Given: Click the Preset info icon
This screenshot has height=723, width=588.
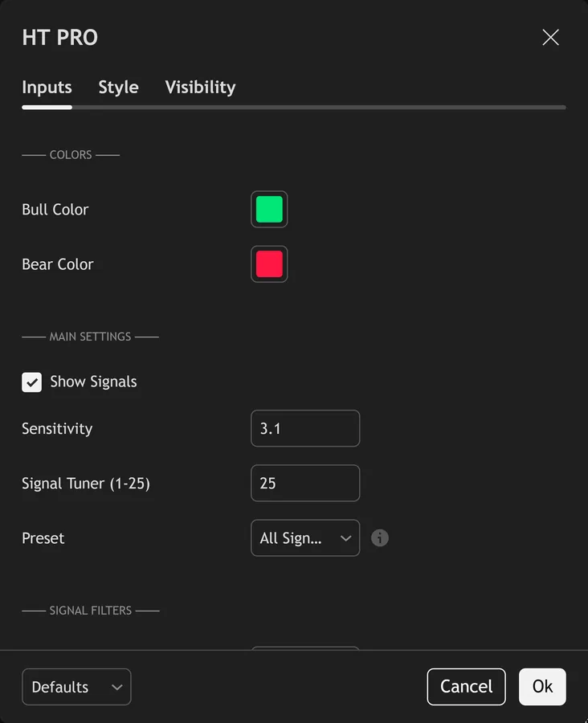Looking at the screenshot, I should pyautogui.click(x=380, y=538).
